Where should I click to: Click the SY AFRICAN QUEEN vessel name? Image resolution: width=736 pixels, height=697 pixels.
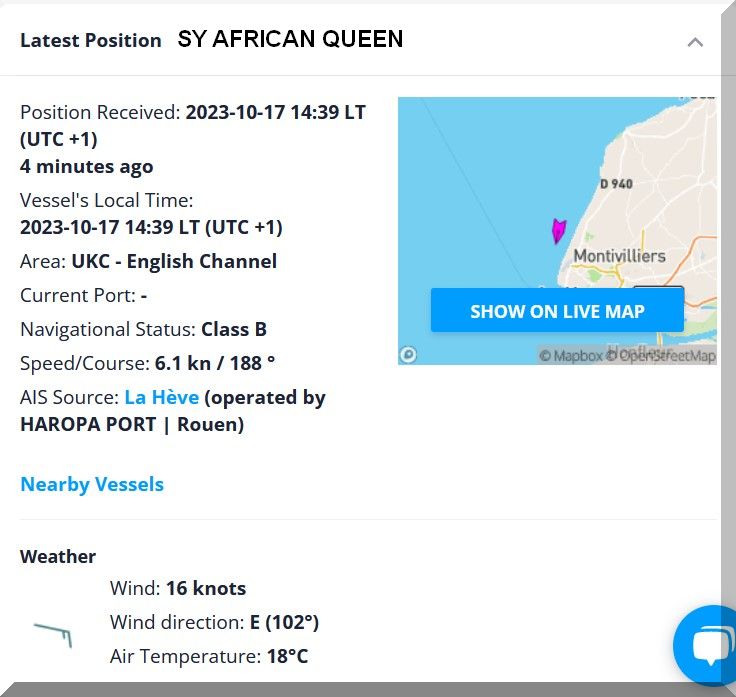290,39
